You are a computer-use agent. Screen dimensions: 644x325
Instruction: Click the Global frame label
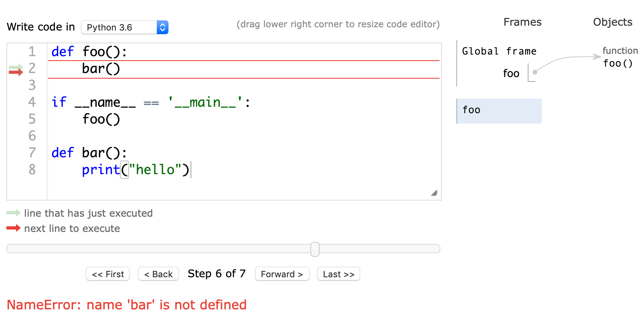(499, 51)
